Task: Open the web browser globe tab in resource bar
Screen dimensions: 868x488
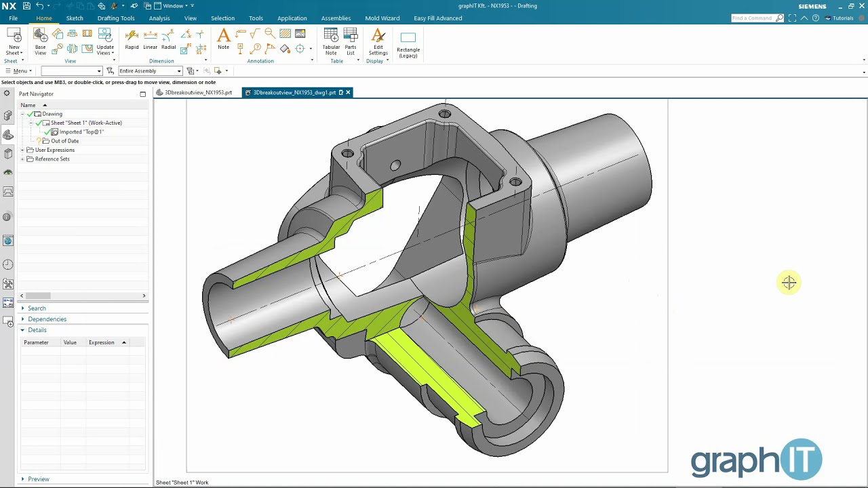Action: pos(8,241)
